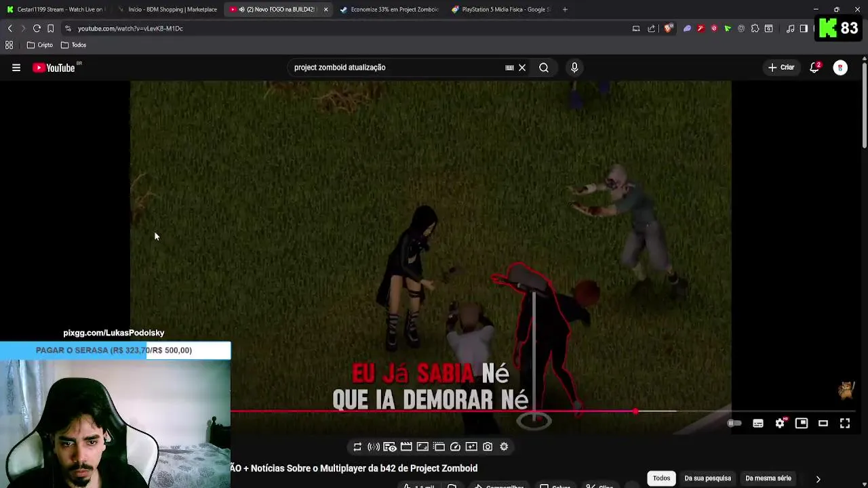
Task: Switch to the BDM Shopping Marketplace tab
Action: (x=167, y=9)
